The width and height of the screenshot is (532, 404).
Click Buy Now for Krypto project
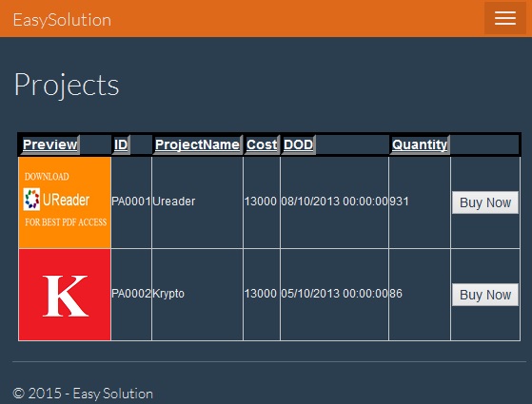pos(485,295)
